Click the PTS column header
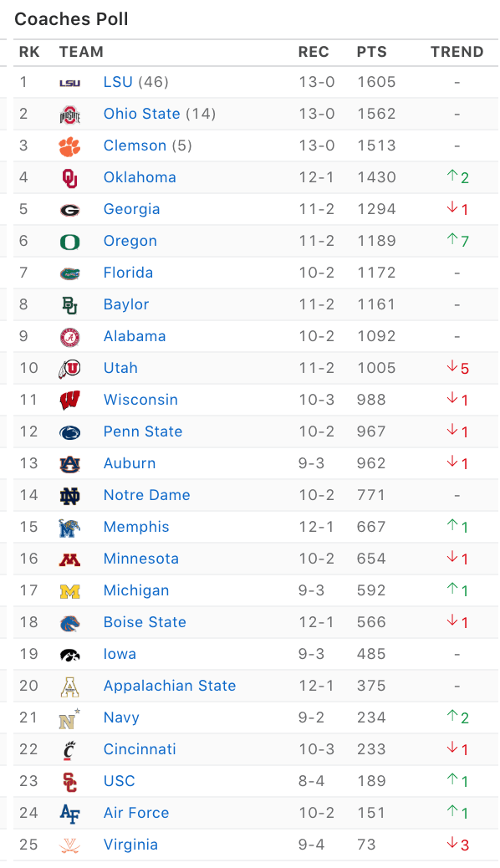This screenshot has width=500, height=868. 371,52
